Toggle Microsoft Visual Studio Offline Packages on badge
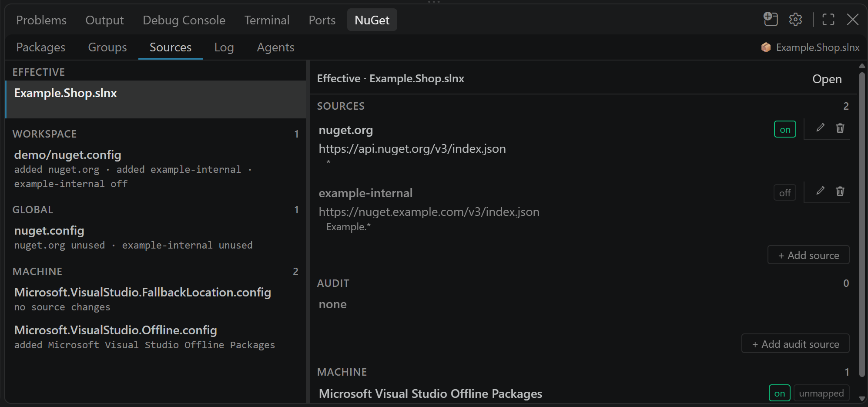Image resolution: width=868 pixels, height=407 pixels. (779, 393)
